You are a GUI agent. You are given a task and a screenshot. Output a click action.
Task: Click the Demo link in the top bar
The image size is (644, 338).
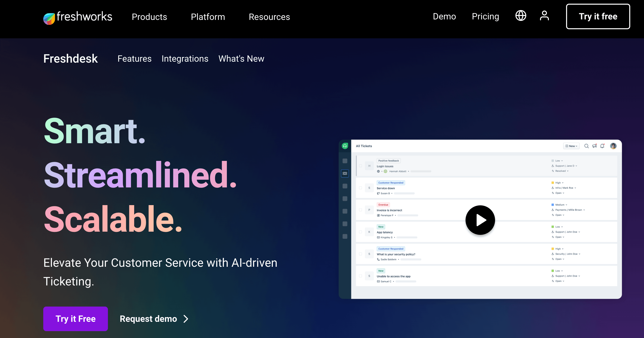tap(444, 16)
